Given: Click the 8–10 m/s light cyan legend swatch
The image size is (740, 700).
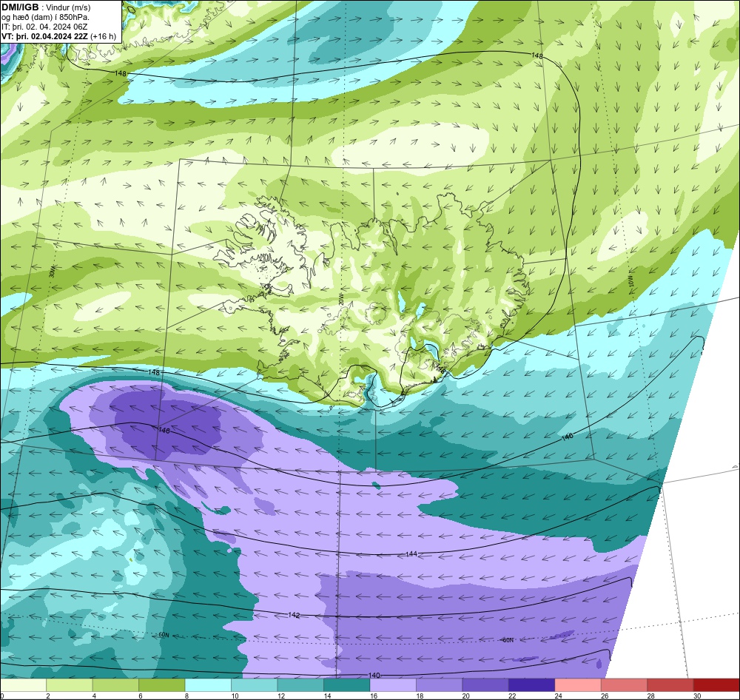Looking at the screenshot, I should [x=208, y=685].
